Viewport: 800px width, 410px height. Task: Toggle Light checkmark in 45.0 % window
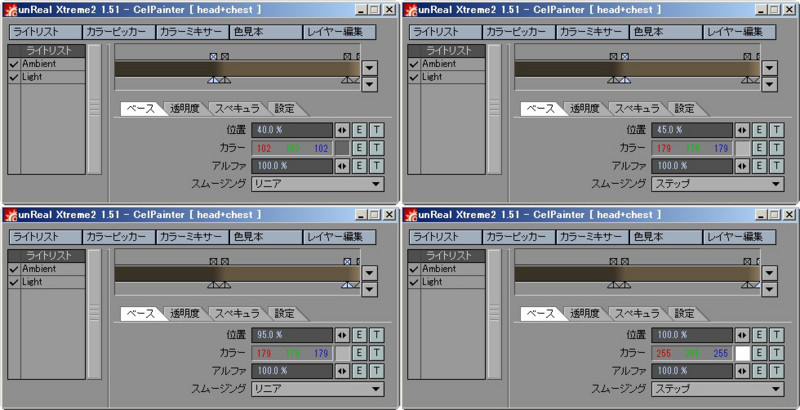(414, 78)
